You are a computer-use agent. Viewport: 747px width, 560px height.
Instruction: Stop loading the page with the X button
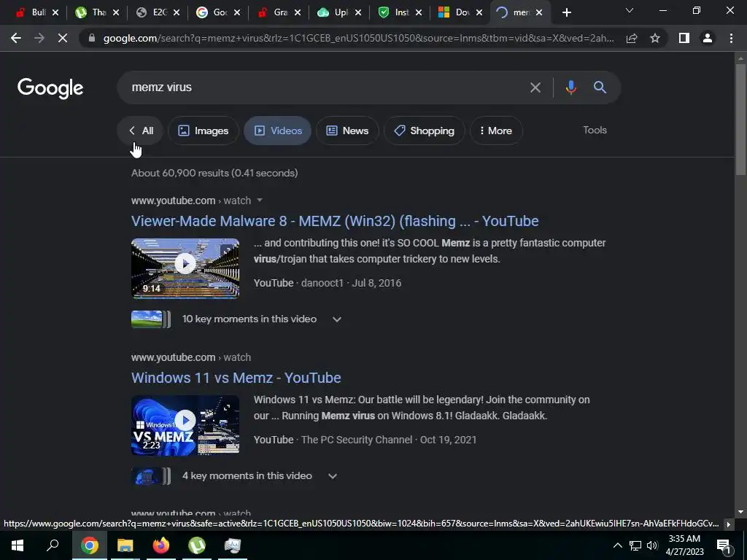coord(63,38)
